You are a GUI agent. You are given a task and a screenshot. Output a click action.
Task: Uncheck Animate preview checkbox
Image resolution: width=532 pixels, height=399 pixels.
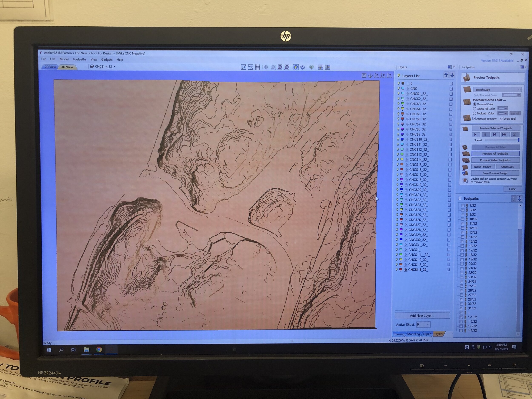tap(474, 119)
